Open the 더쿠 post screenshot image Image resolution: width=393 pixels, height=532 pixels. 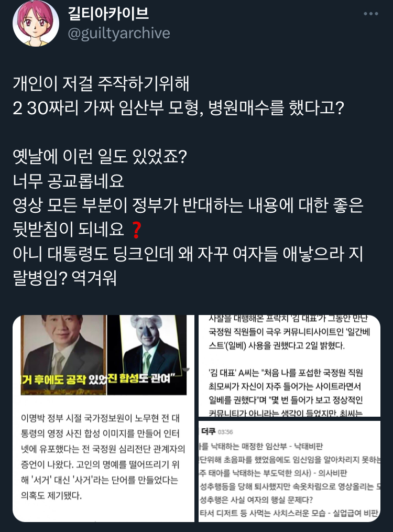289,471
